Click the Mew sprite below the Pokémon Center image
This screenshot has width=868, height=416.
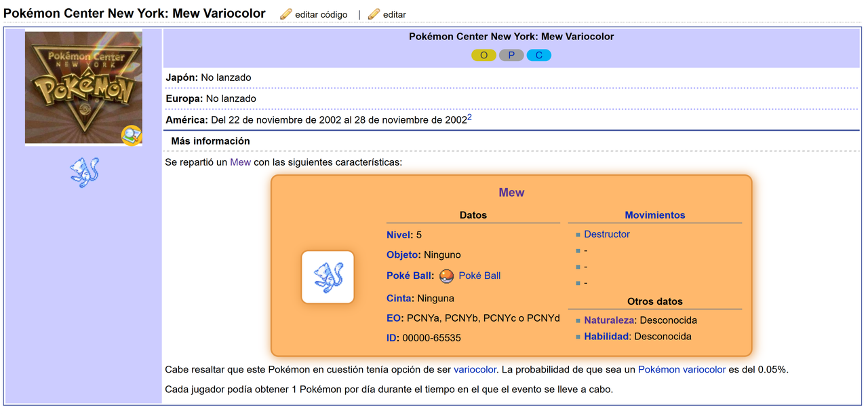pyautogui.click(x=84, y=172)
